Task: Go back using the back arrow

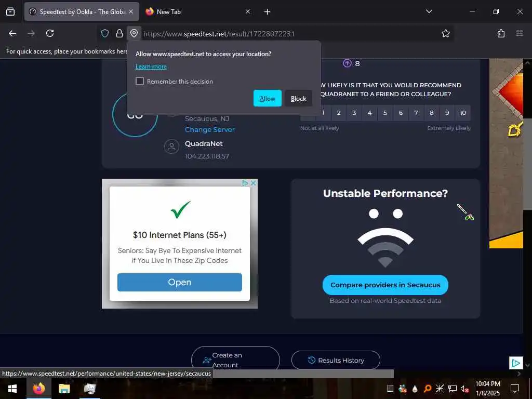Action: pyautogui.click(x=12, y=33)
